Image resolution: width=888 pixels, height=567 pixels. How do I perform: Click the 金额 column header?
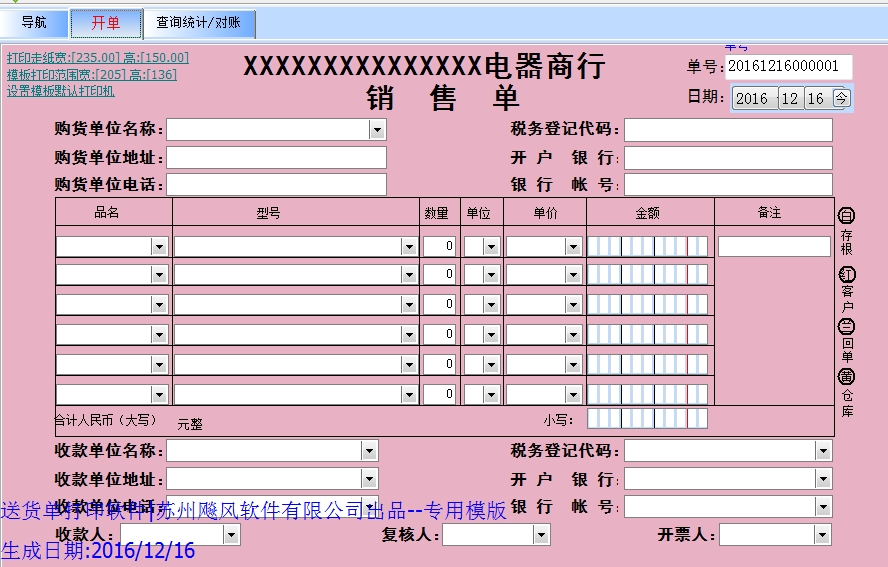(647, 213)
